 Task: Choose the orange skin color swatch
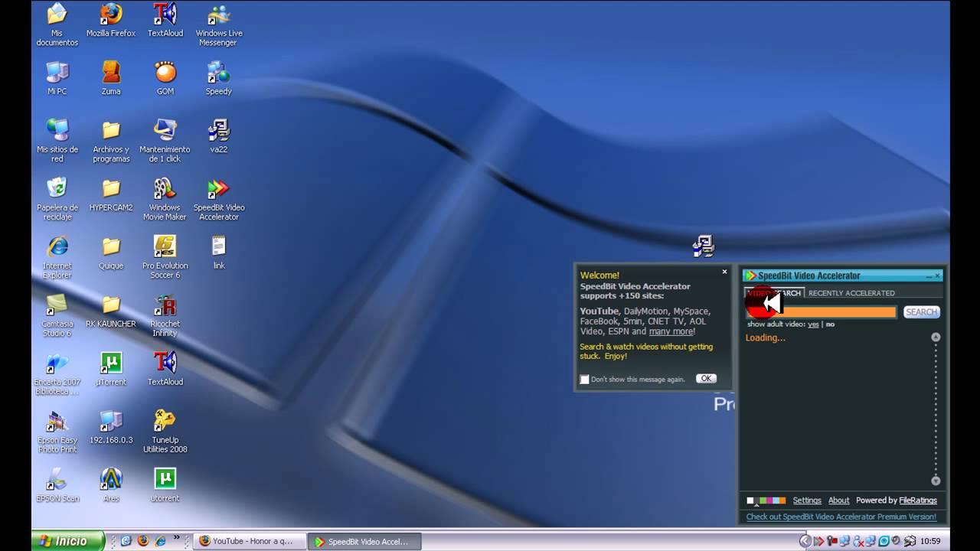click(x=782, y=500)
